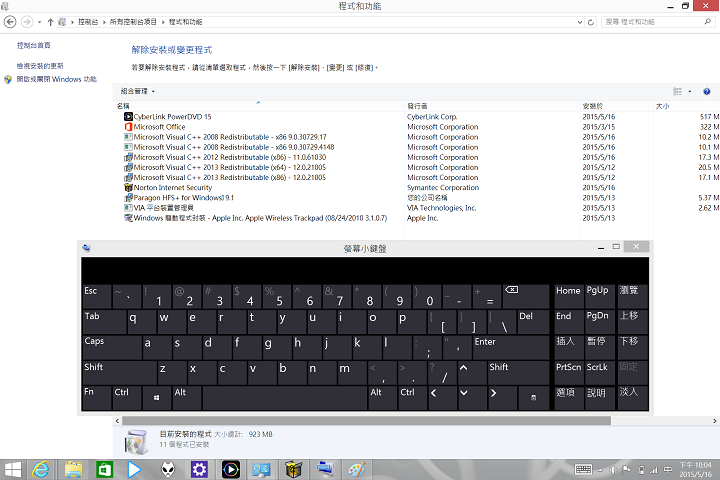The image size is (720, 480).
Task: Toggle Caps lock key on on-screen keyboard
Action: pos(112,347)
